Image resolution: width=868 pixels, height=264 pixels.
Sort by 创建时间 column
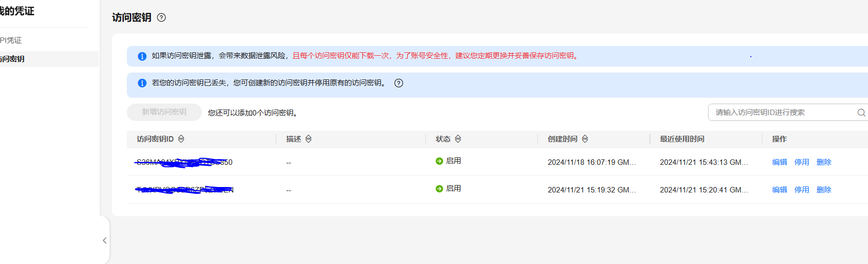(585, 139)
